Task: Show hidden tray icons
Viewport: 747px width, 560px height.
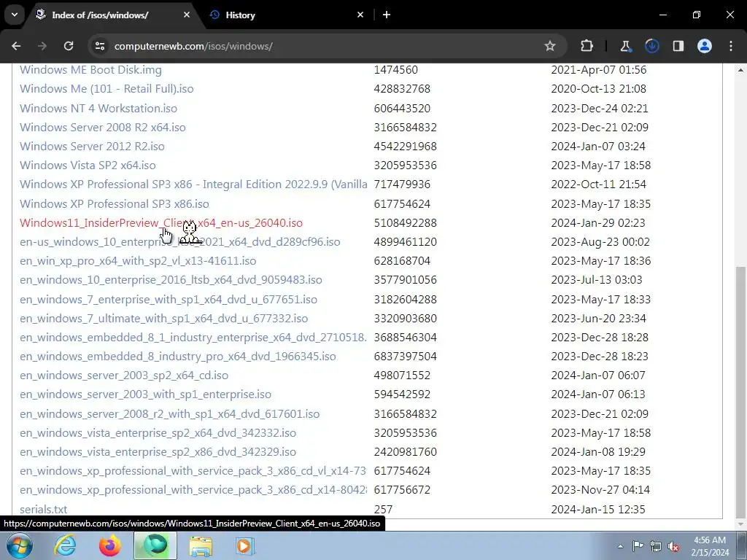Action: pos(620,546)
